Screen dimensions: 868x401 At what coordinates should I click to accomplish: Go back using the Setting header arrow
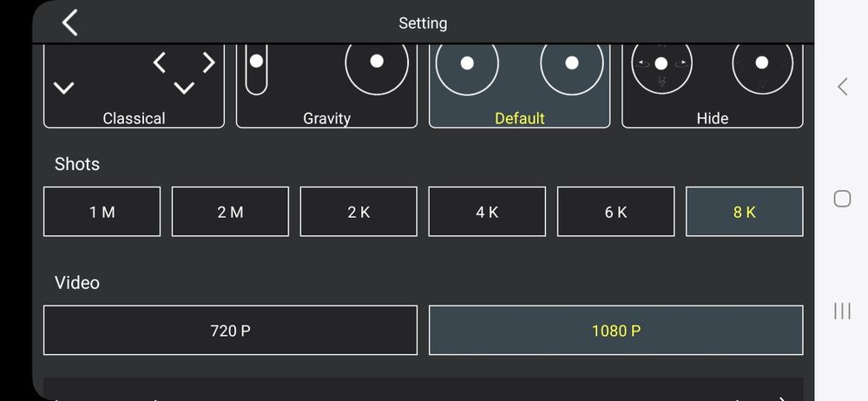pos(69,23)
